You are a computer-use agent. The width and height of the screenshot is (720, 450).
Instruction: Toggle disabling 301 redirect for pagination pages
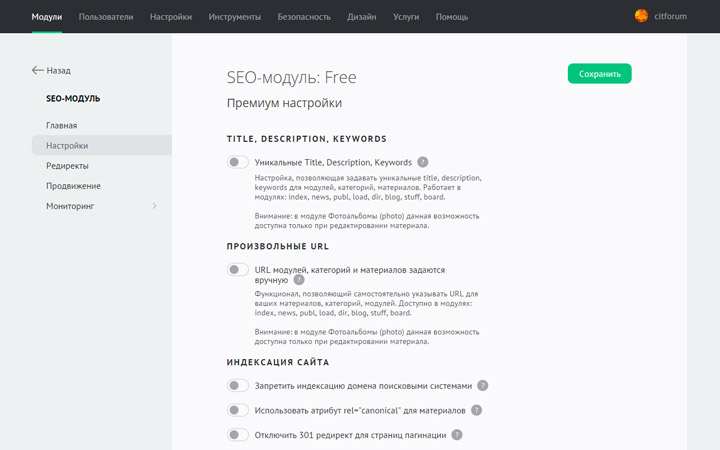[238, 435]
